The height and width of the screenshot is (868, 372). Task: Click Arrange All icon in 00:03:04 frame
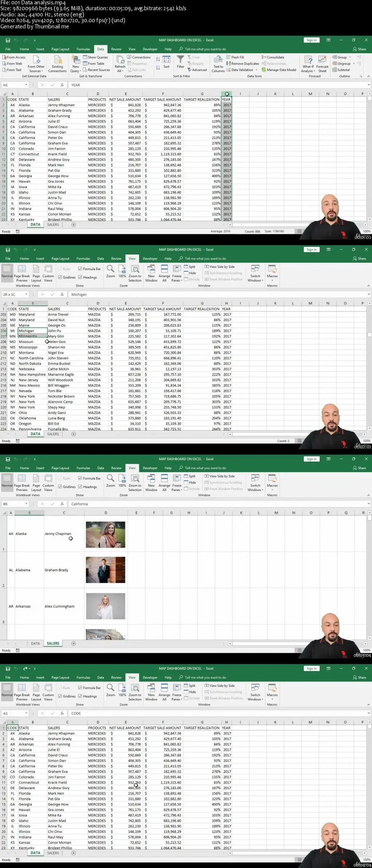pos(164,479)
